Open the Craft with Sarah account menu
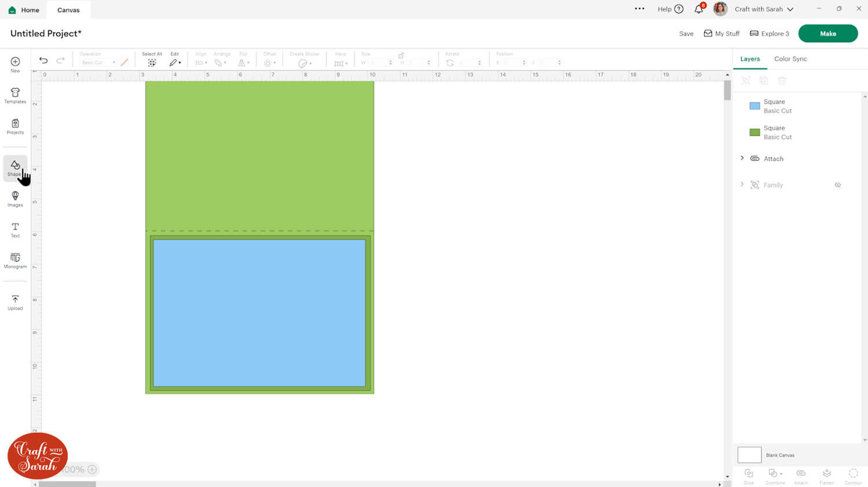 [x=764, y=9]
